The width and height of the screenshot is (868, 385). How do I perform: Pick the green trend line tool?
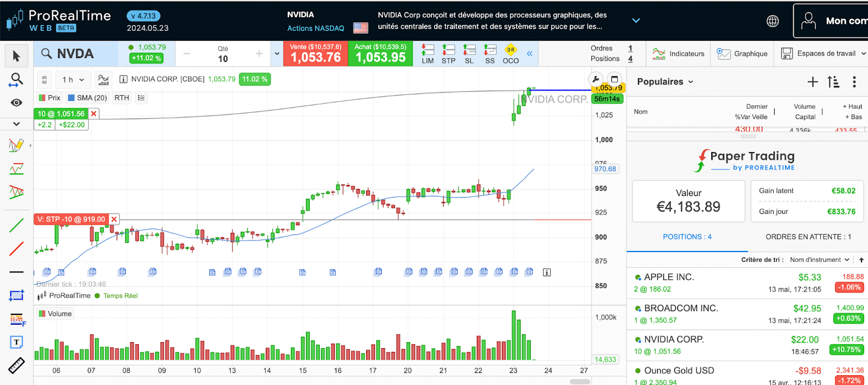[16, 225]
